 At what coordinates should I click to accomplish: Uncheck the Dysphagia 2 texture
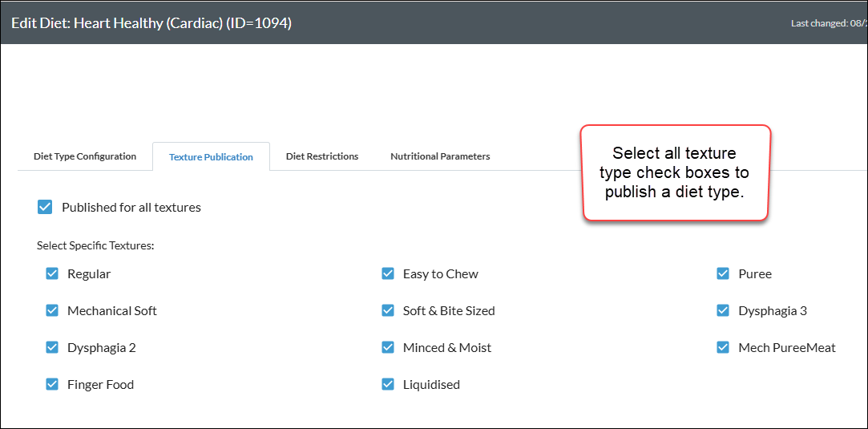pos(52,348)
